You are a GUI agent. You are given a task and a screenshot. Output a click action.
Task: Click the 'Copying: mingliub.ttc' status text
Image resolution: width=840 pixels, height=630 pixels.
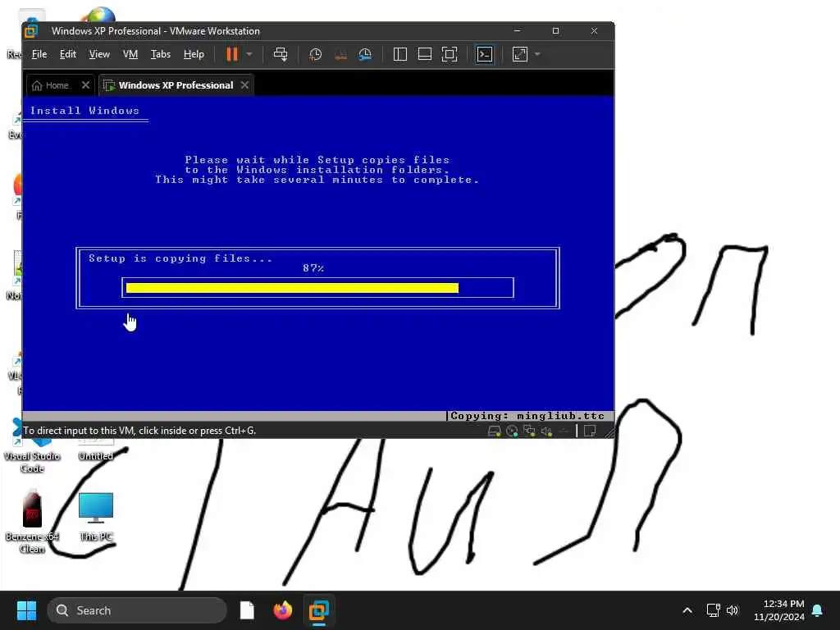pos(527,416)
